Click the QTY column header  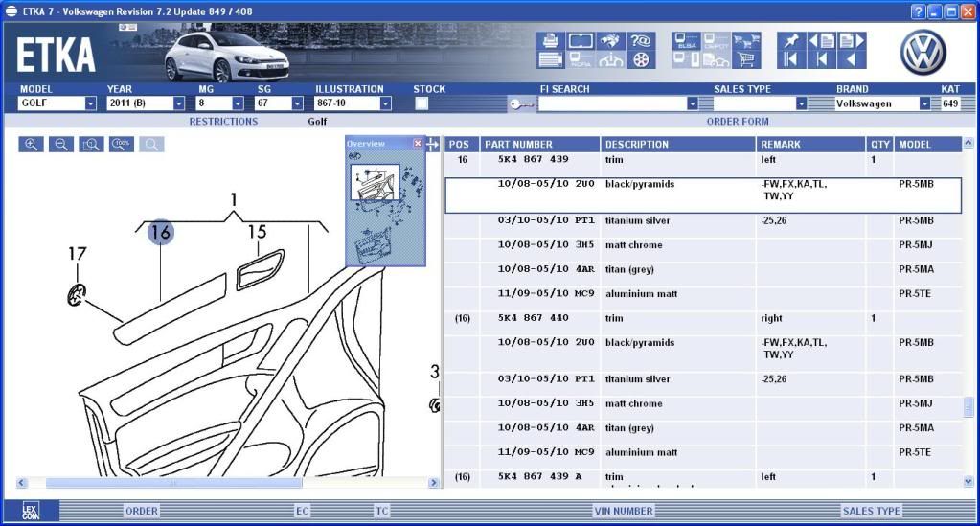pyautogui.click(x=880, y=145)
